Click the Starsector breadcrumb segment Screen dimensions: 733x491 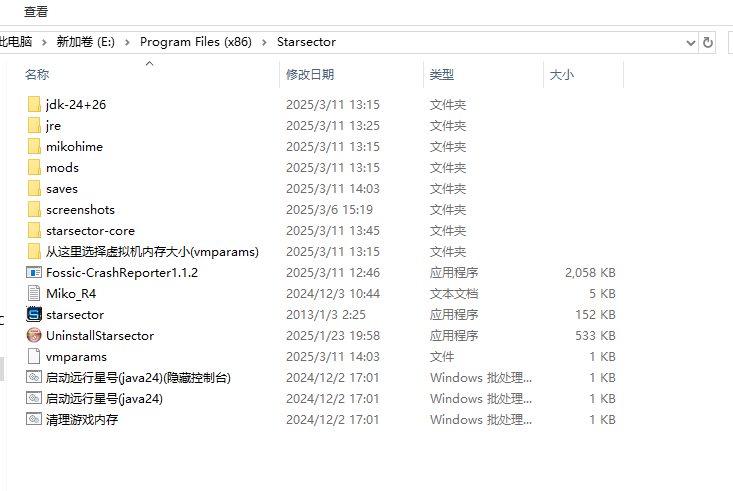[x=306, y=42]
